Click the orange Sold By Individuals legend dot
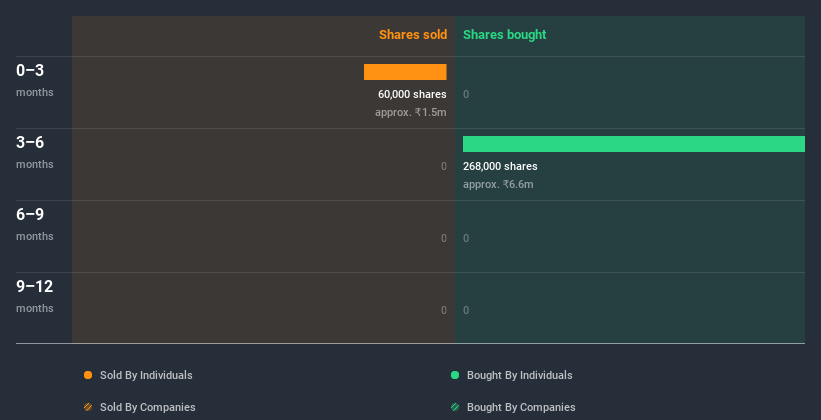The height and width of the screenshot is (420, 821). tap(88, 375)
